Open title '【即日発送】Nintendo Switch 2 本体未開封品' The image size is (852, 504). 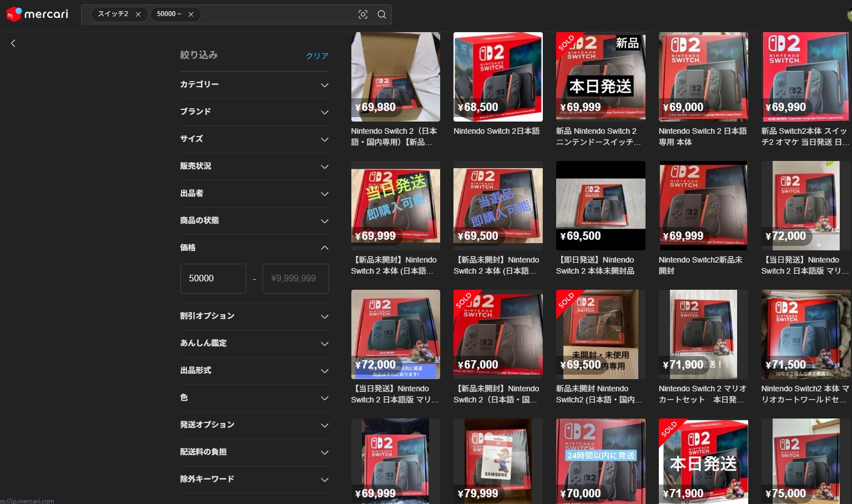pyautogui.click(x=595, y=265)
